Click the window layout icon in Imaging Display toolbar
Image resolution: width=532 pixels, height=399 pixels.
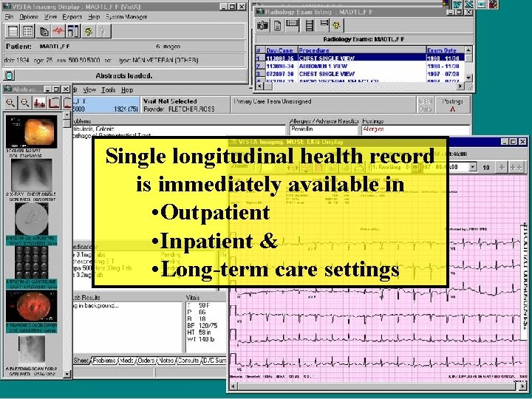[73, 32]
